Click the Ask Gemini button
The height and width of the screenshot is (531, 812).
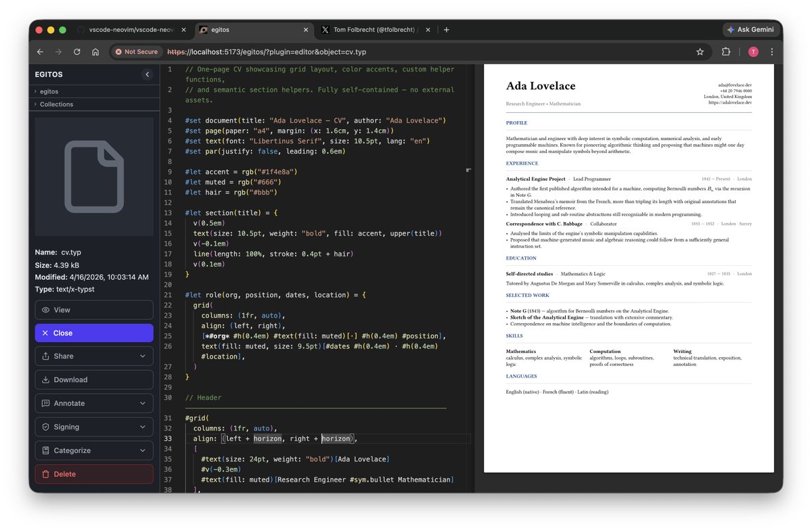pos(751,30)
